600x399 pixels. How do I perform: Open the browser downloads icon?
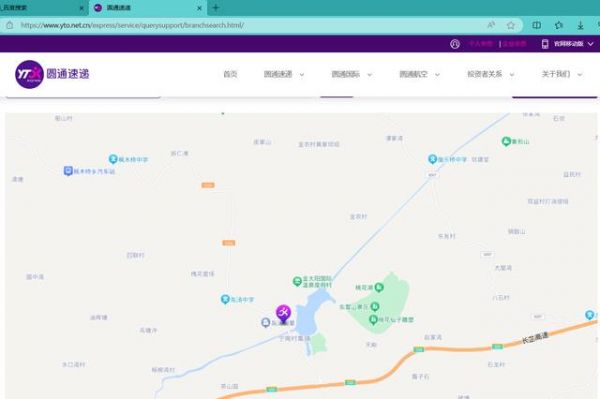580,25
